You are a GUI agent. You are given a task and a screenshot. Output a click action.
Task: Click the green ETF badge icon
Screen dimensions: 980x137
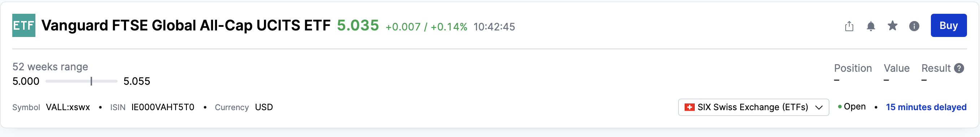click(x=23, y=25)
